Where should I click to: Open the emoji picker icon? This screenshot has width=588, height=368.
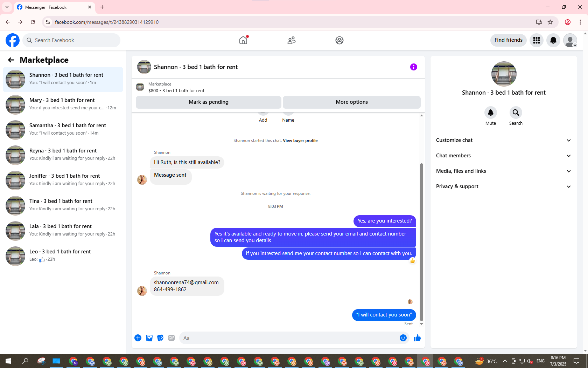pyautogui.click(x=403, y=338)
